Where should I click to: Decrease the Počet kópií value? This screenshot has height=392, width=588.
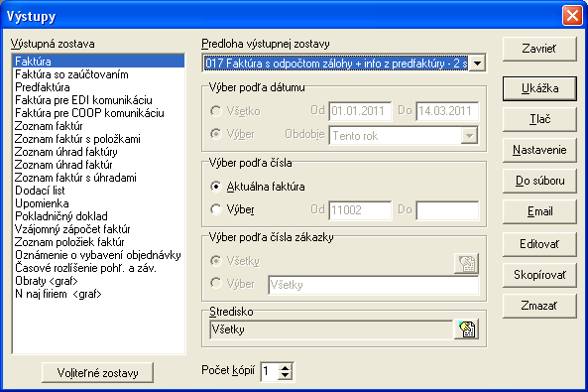coord(286,375)
